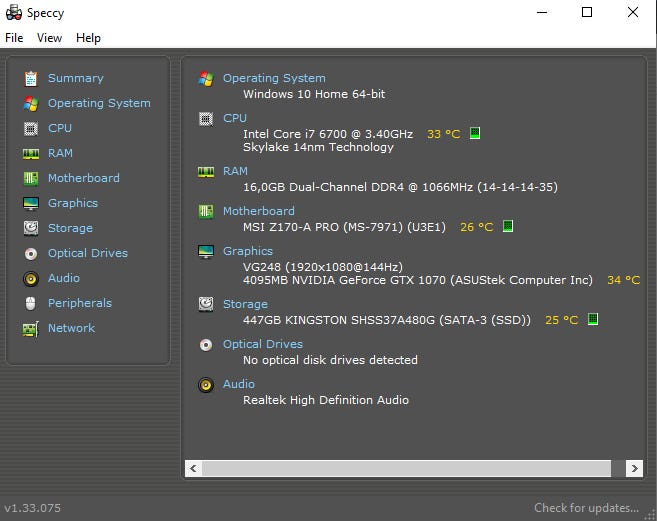Click the CPU chip icon in sidebar
The height and width of the screenshot is (521, 657).
click(x=30, y=128)
